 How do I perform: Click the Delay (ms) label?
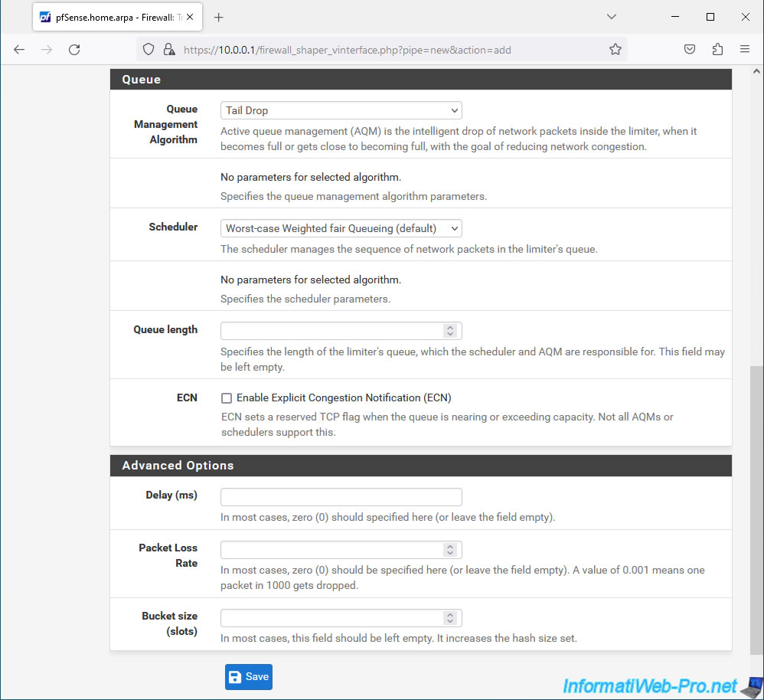(x=171, y=496)
